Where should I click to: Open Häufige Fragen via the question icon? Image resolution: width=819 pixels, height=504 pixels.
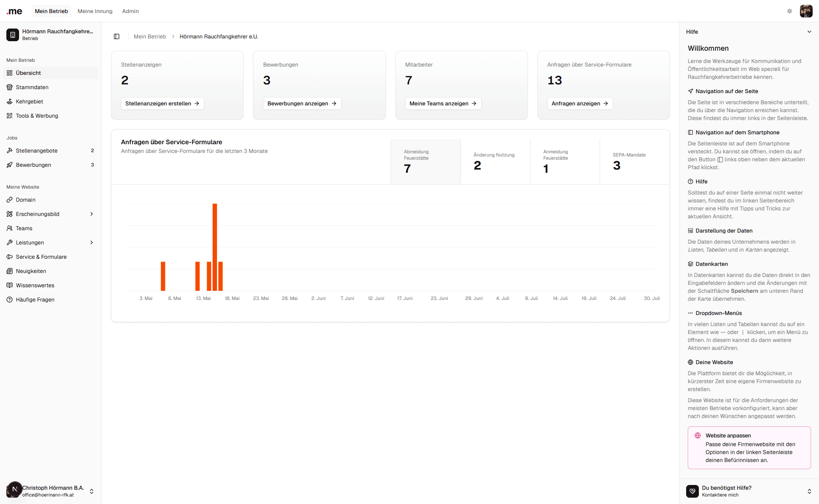coord(9,300)
